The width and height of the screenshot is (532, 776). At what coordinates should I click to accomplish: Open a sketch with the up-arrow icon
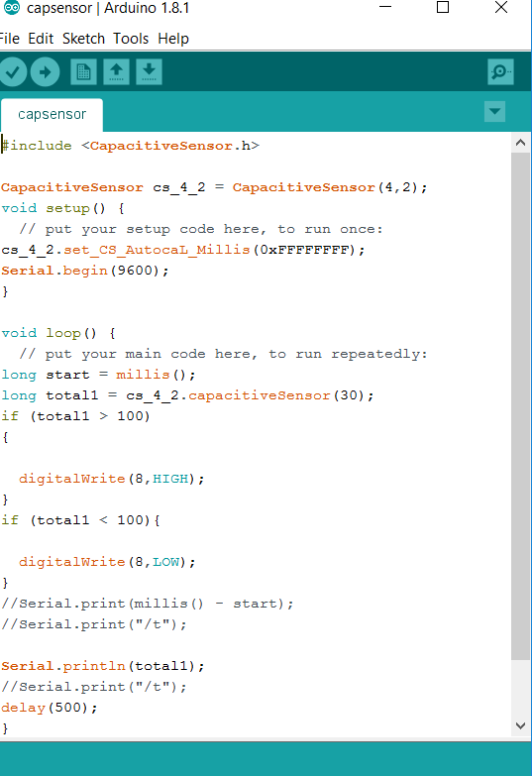(x=116, y=72)
